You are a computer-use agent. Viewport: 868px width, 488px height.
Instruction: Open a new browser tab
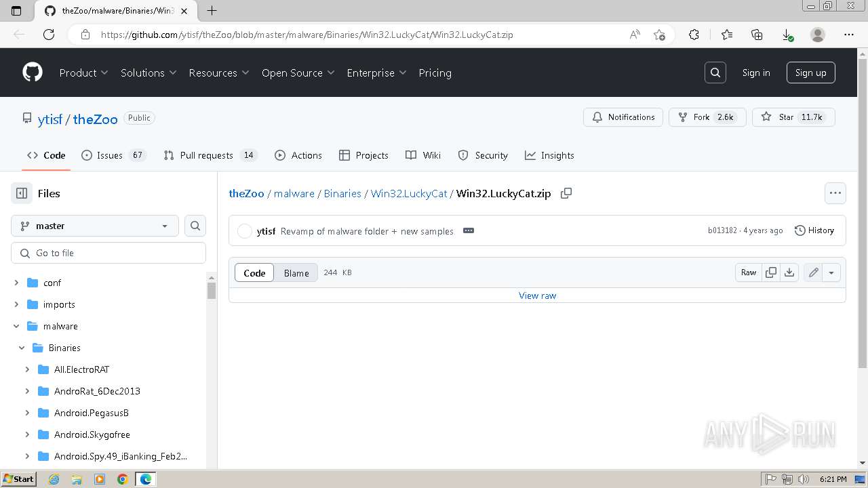(x=212, y=11)
